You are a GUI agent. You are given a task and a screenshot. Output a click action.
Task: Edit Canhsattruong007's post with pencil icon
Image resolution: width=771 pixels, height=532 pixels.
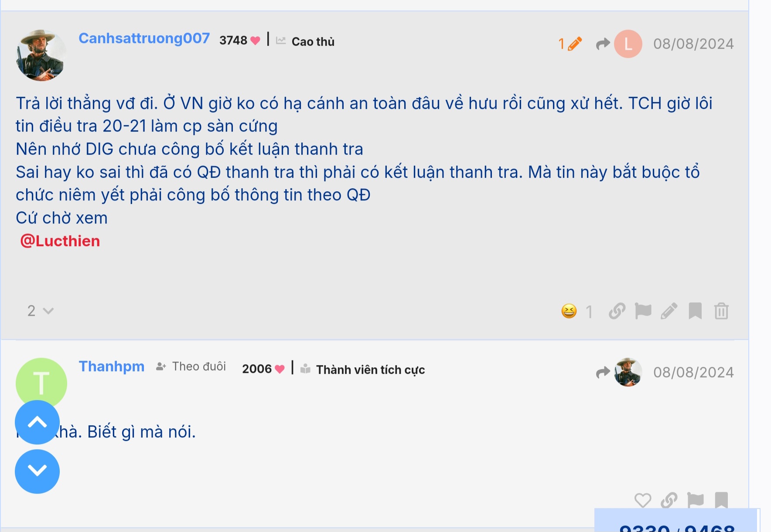[669, 311]
